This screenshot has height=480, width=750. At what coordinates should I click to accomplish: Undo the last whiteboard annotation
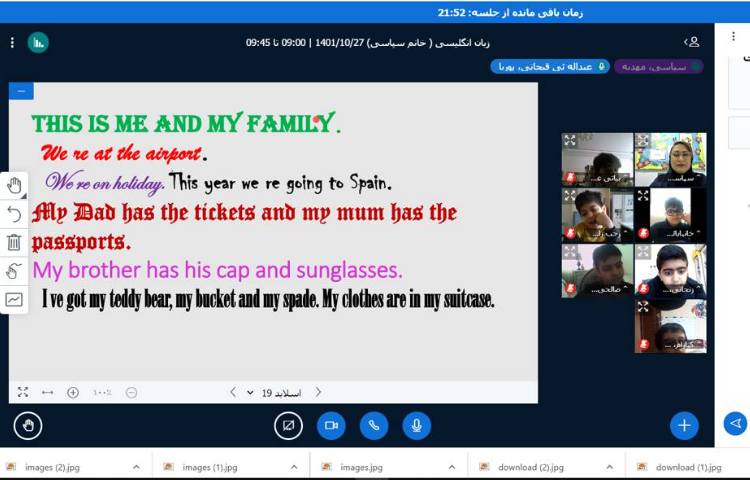coord(14,213)
